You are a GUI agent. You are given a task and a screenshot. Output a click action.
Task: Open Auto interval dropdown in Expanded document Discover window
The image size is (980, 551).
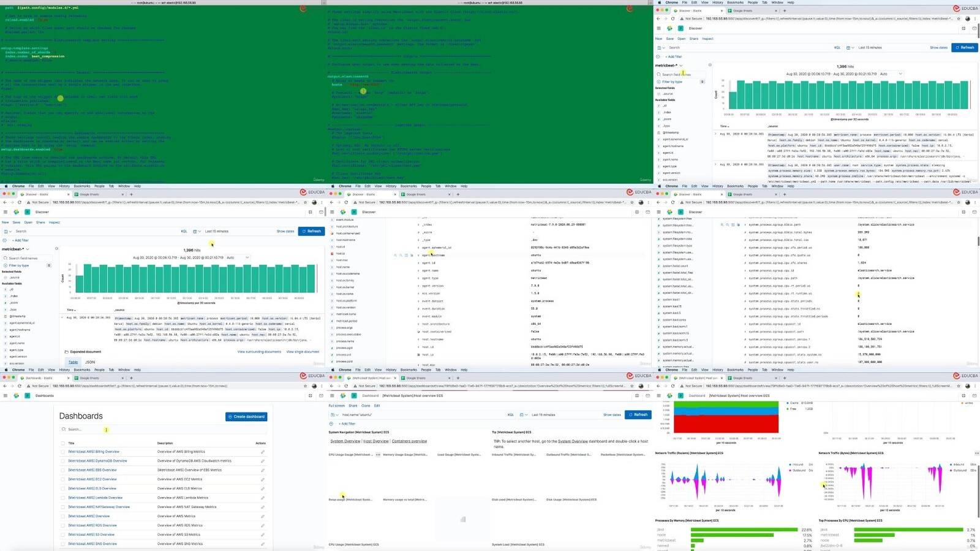click(x=238, y=258)
